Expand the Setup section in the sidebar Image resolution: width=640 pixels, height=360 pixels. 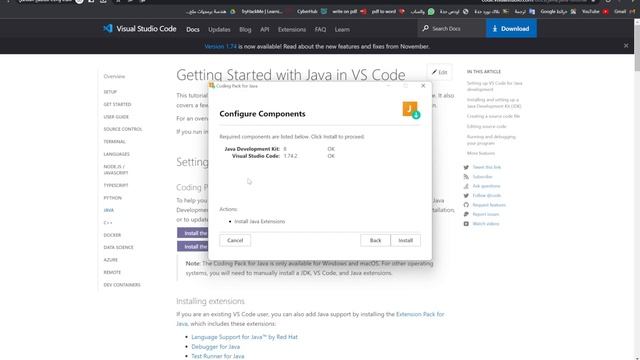click(x=110, y=92)
